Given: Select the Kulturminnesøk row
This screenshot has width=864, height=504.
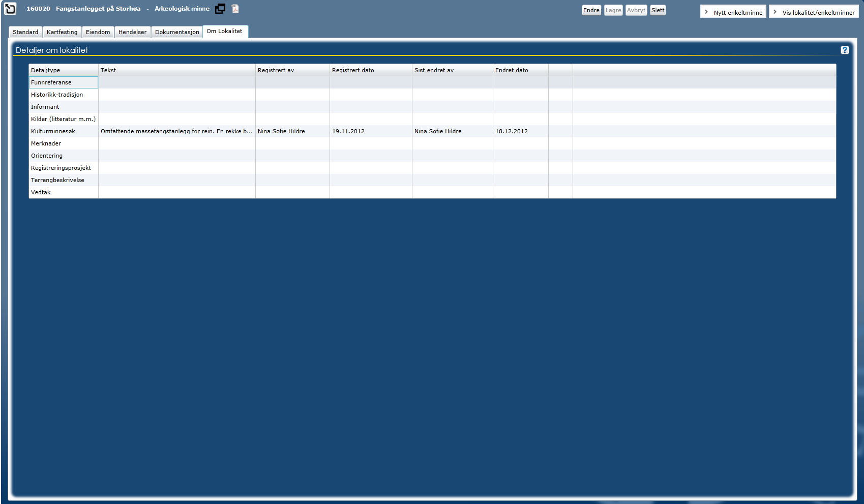Looking at the screenshot, I should (432, 131).
